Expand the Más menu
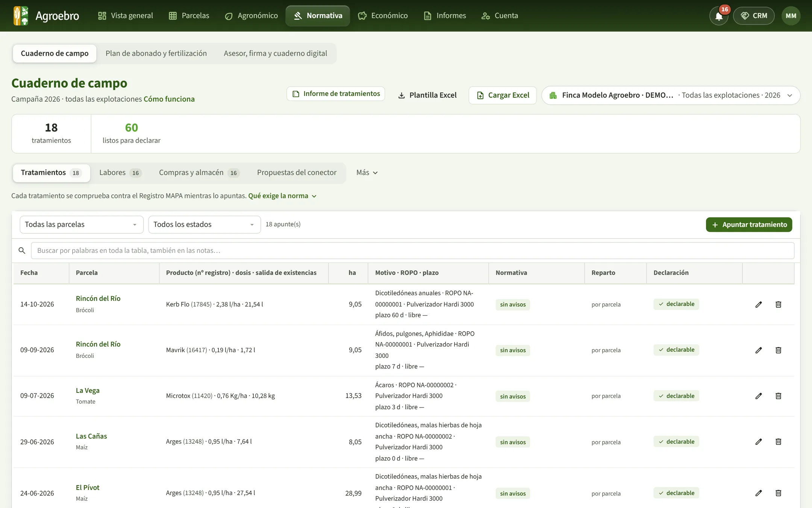This screenshot has height=508, width=812. click(367, 173)
